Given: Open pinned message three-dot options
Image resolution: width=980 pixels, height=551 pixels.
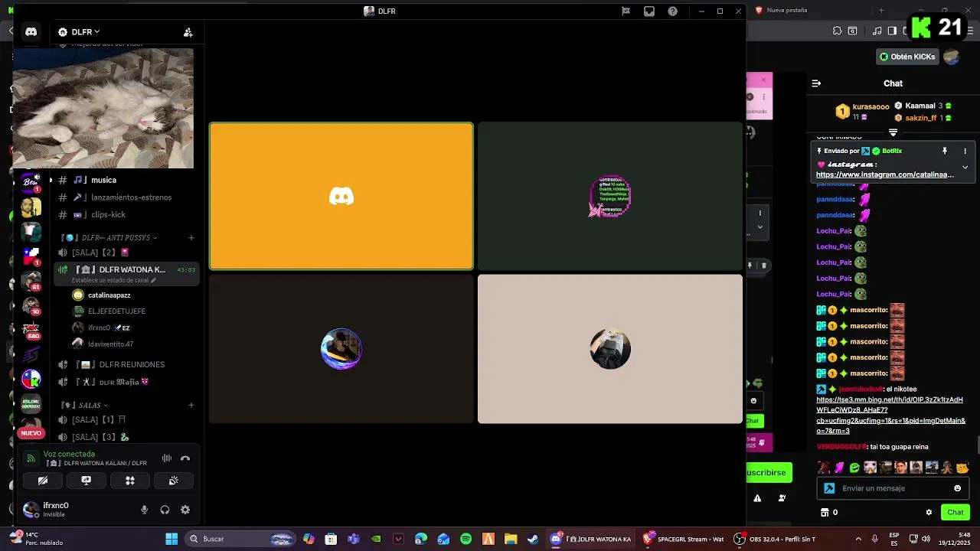Looking at the screenshot, I should [965, 151].
